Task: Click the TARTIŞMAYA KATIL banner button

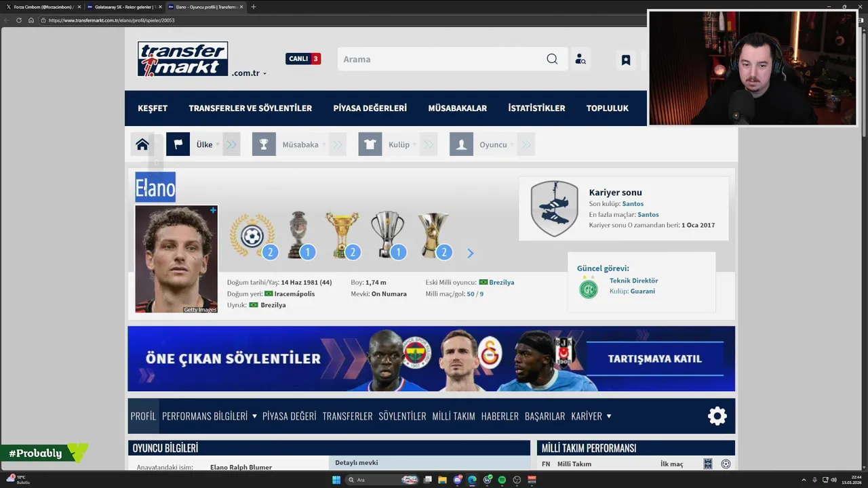Action: [654, 359]
